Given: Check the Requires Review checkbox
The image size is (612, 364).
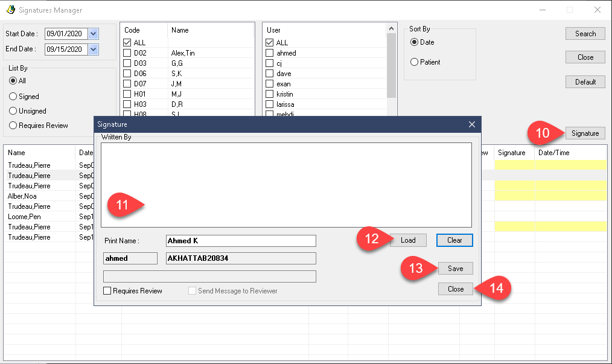Looking at the screenshot, I should (x=107, y=290).
